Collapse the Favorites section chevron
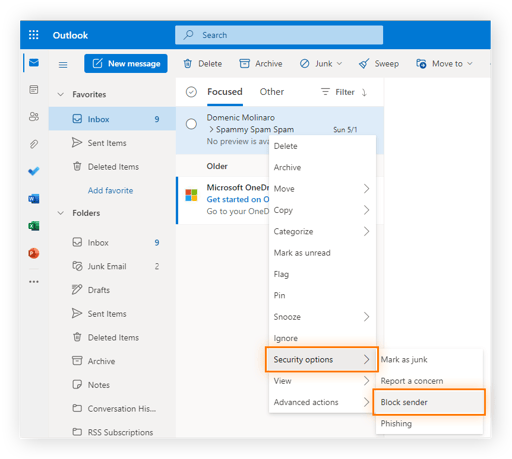The height and width of the screenshot is (459, 512). [x=61, y=94]
